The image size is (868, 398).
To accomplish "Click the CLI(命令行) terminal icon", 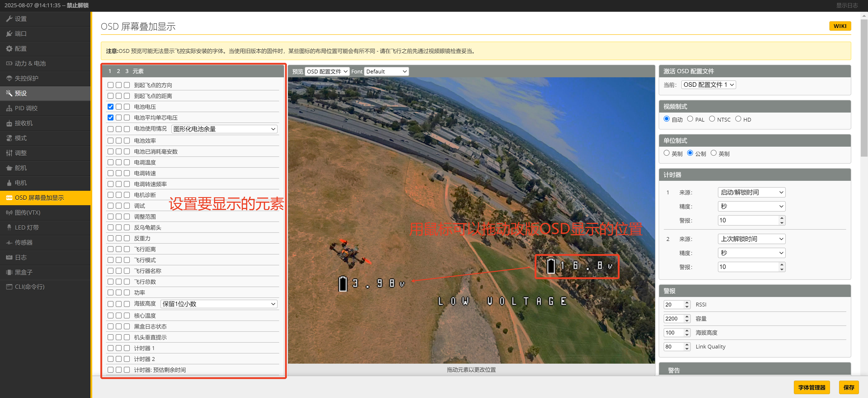I will coord(9,287).
